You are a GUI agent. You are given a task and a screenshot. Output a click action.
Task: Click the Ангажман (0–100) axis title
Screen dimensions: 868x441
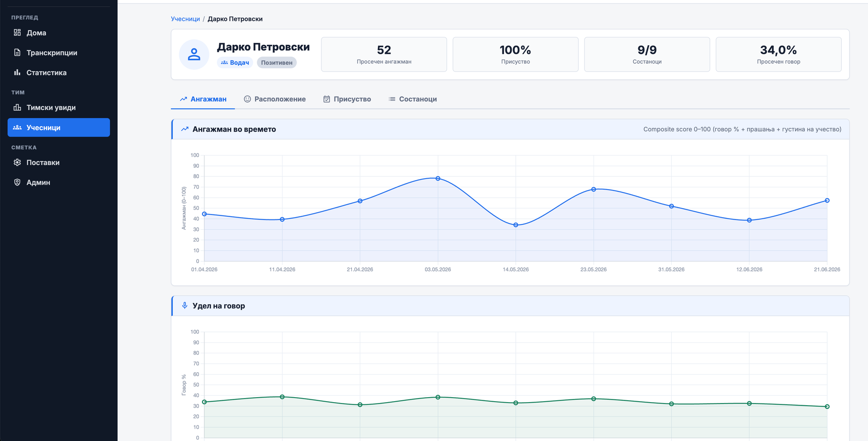pyautogui.click(x=184, y=208)
